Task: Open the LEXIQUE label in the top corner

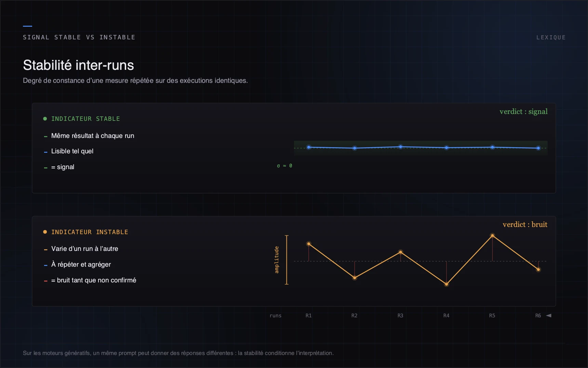Action: point(551,38)
